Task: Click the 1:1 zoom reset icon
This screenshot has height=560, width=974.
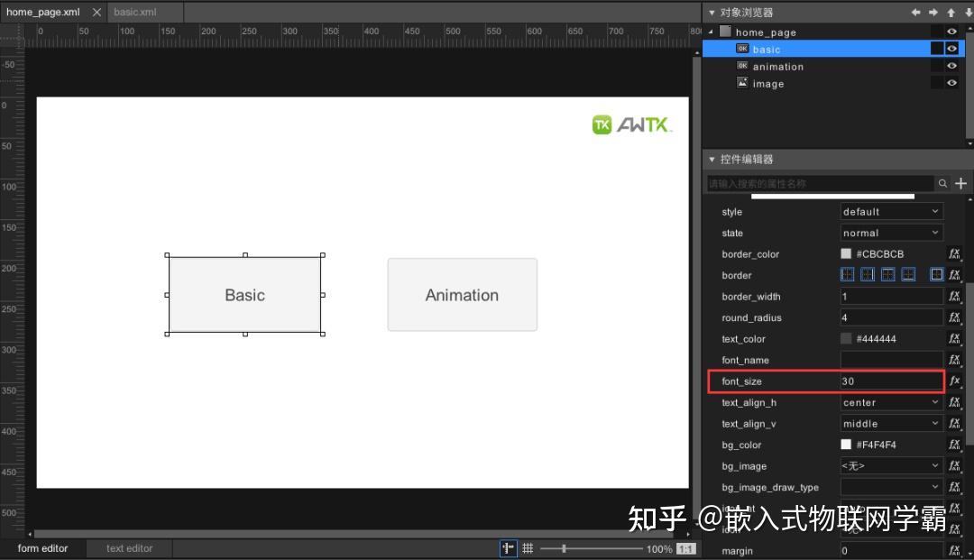Action: pos(686,547)
